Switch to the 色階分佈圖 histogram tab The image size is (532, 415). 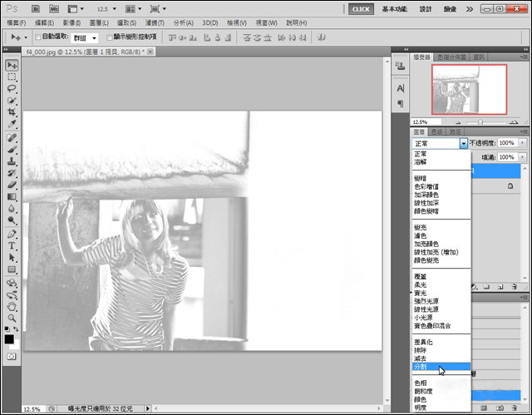[451, 57]
